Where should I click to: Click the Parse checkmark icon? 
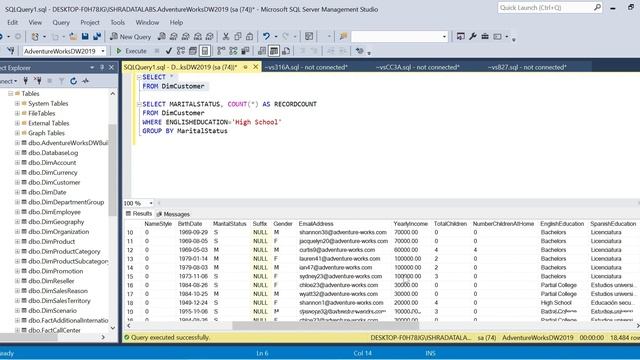pos(169,51)
